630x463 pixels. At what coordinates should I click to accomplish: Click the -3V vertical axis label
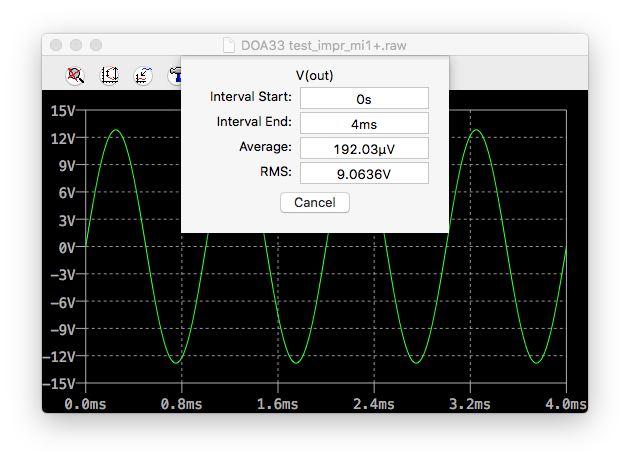63,275
